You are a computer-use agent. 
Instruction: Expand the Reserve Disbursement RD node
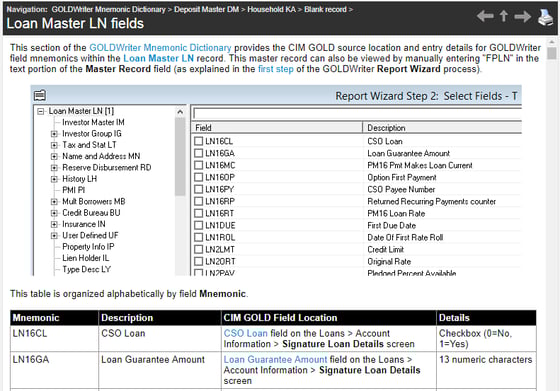pos(54,168)
